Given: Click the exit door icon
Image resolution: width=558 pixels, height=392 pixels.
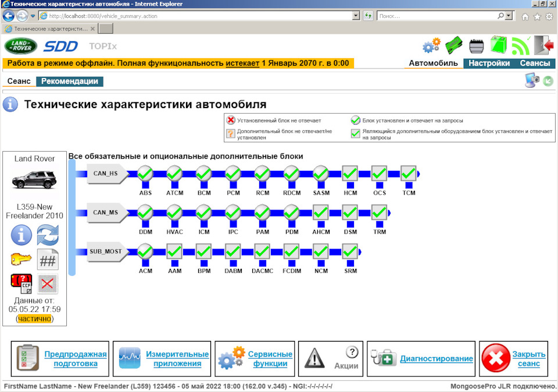Looking at the screenshot, I should click(544, 45).
